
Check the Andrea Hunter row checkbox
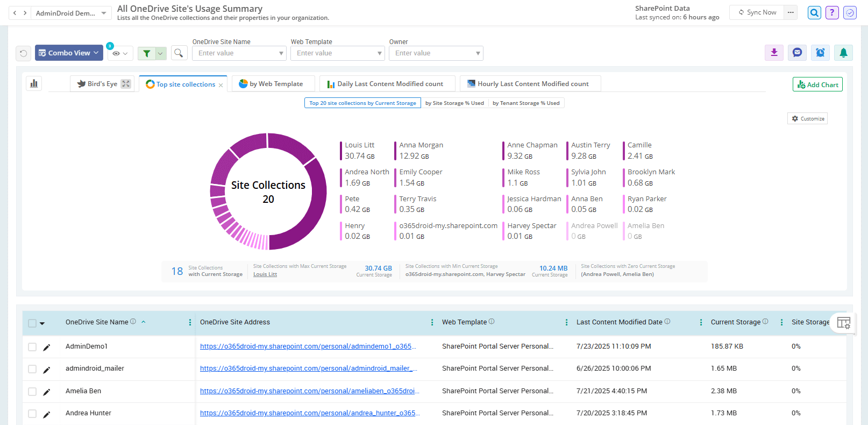click(32, 414)
